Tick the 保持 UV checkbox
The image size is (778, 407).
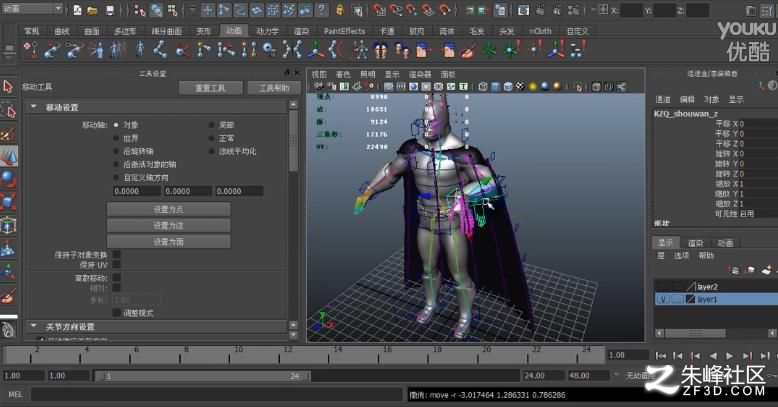click(117, 265)
